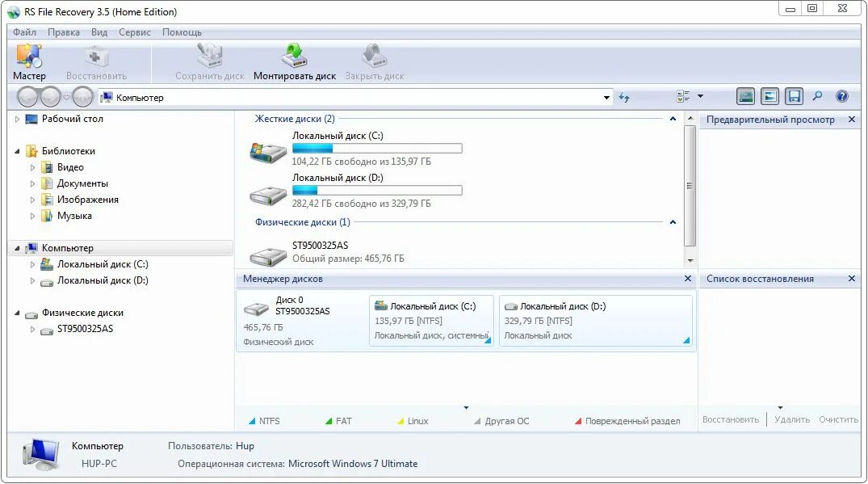Click the small arrow above disk legend
Viewport: 868px width, 484px height.
(466, 407)
